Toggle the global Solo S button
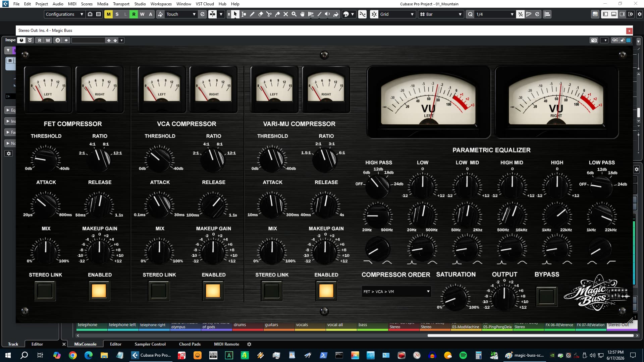This screenshot has width=644, height=362. point(117,14)
